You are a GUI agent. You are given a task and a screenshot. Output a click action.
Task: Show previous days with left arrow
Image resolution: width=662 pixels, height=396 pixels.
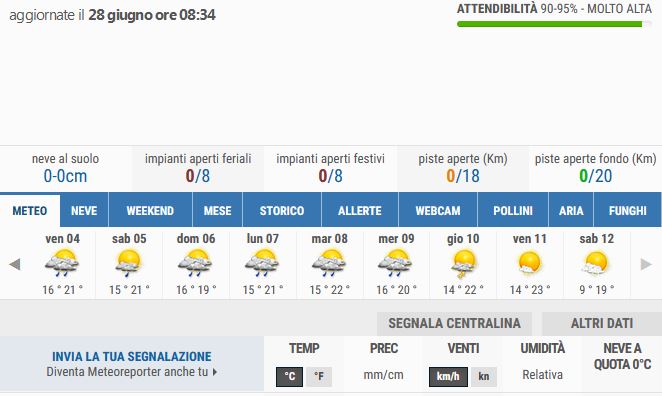(x=15, y=264)
